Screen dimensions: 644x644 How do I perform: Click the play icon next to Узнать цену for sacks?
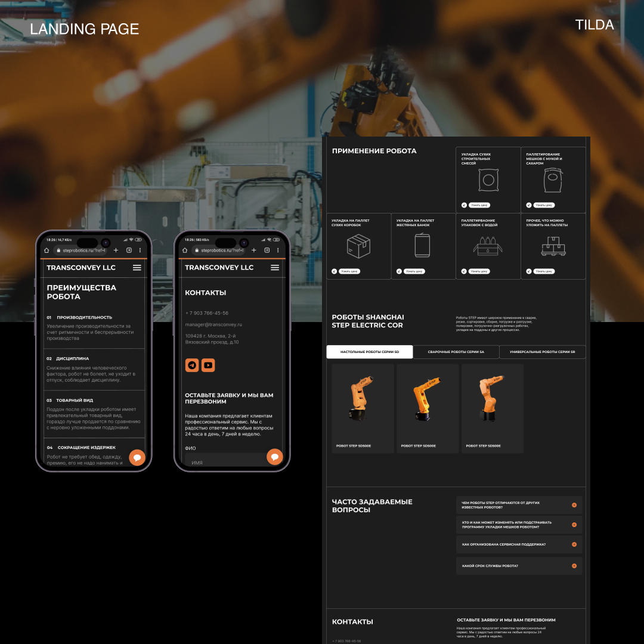(528, 205)
